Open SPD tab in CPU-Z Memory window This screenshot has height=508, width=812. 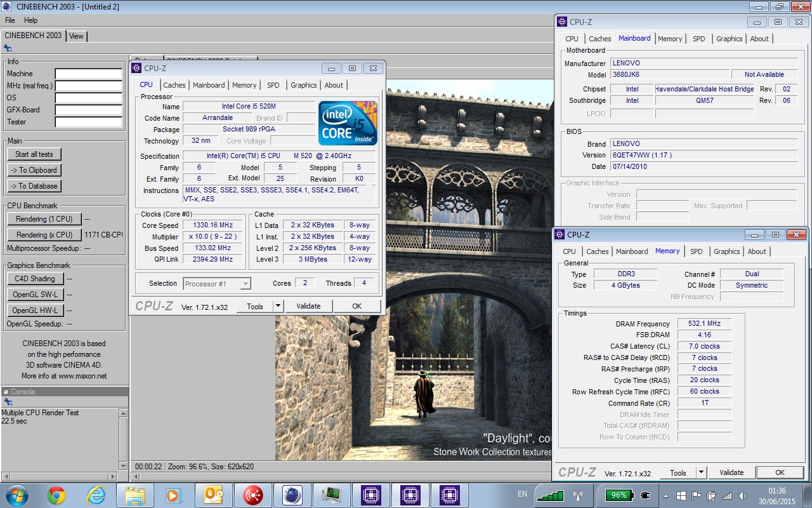696,251
